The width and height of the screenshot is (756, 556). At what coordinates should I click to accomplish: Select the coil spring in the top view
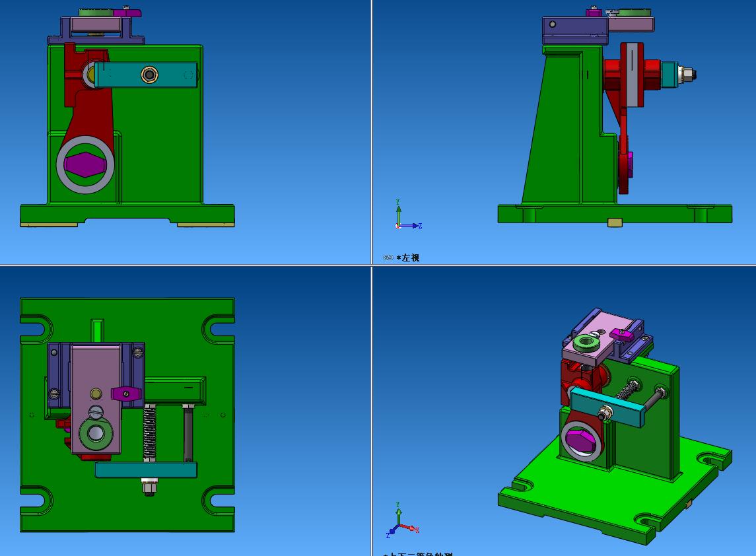click(150, 433)
